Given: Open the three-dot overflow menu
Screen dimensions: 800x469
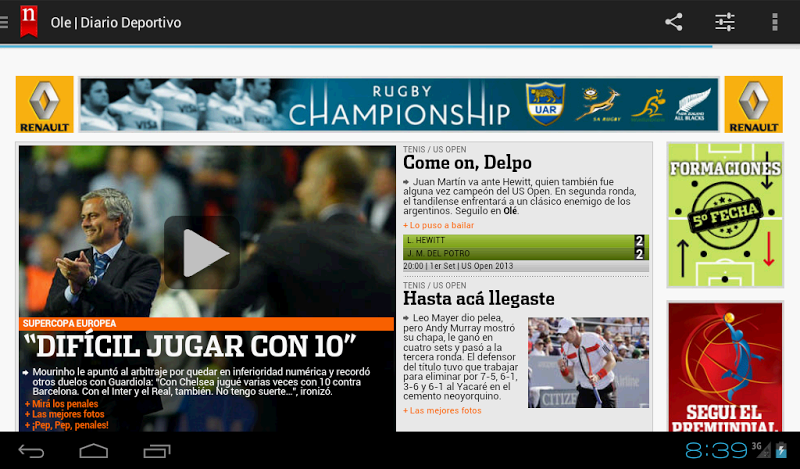Looking at the screenshot, I should [774, 22].
